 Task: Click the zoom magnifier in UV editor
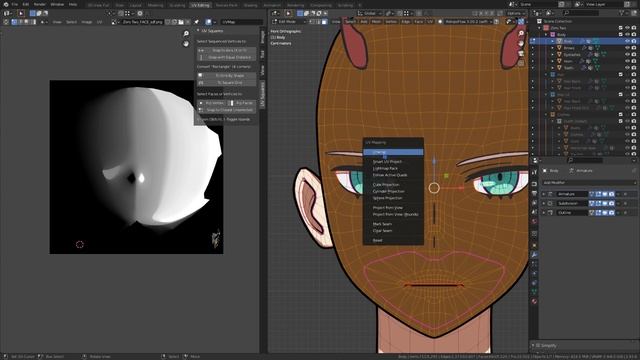tap(186, 33)
